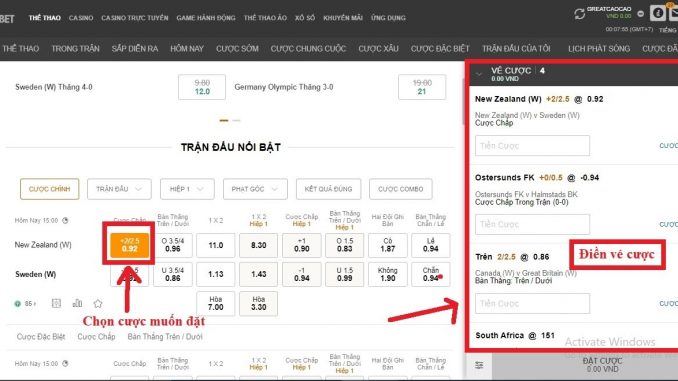Open Bàn Thắng Trên / Dưới link
The width and height of the screenshot is (678, 381).
point(165,336)
